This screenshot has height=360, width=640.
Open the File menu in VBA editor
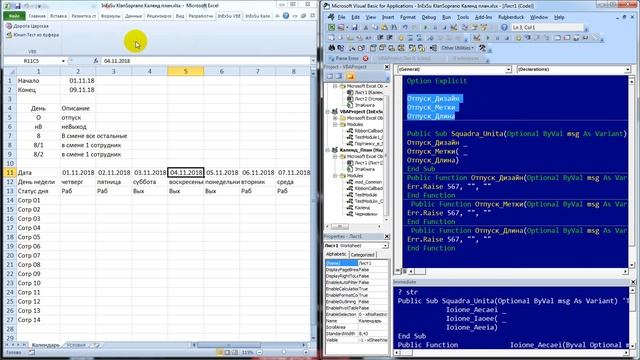[x=341, y=17]
